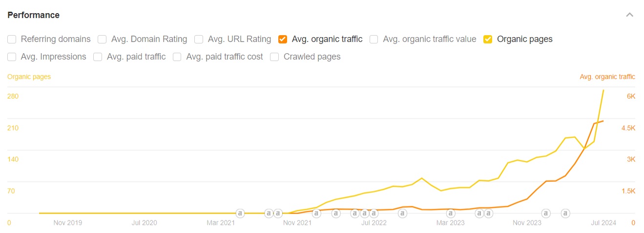Enable Avg. organic traffic value checkbox
Viewport: 644px width, 233px height.
374,39
